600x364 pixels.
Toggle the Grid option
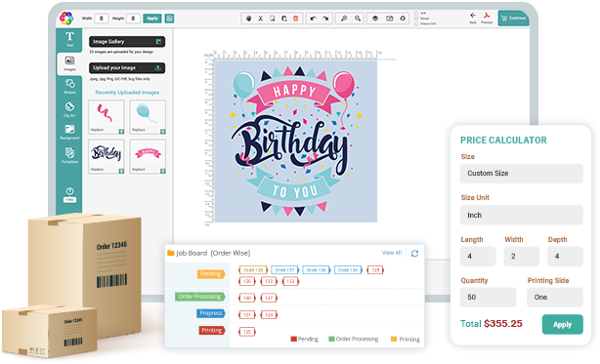416,13
